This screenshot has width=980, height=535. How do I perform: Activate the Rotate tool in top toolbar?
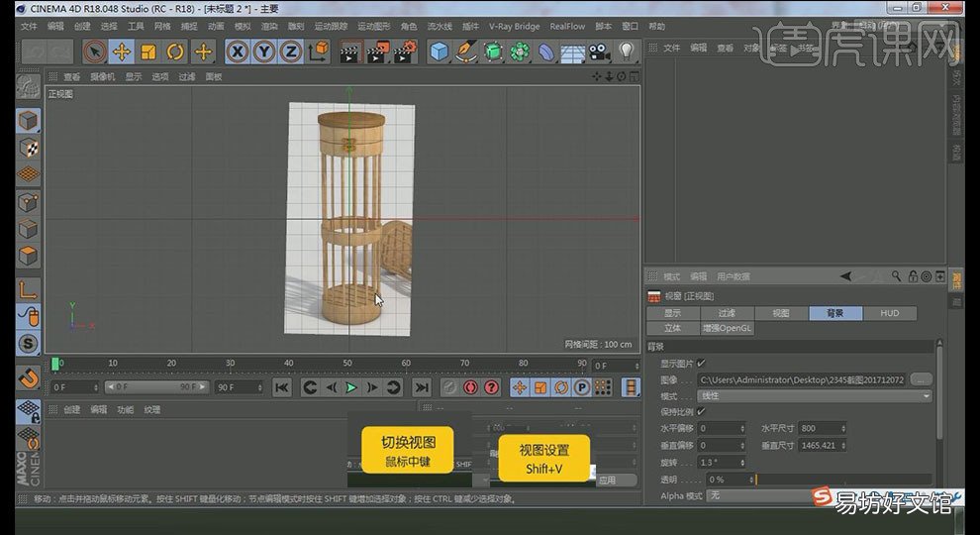(175, 52)
